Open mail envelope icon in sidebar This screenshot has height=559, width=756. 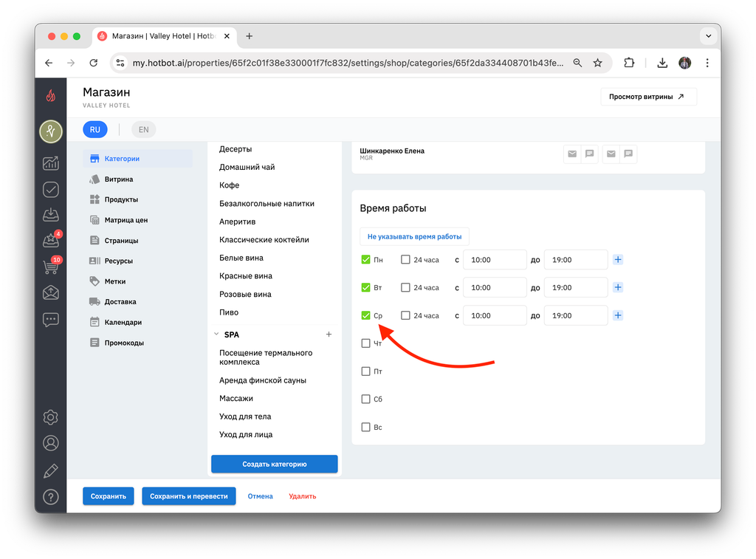[51, 292]
